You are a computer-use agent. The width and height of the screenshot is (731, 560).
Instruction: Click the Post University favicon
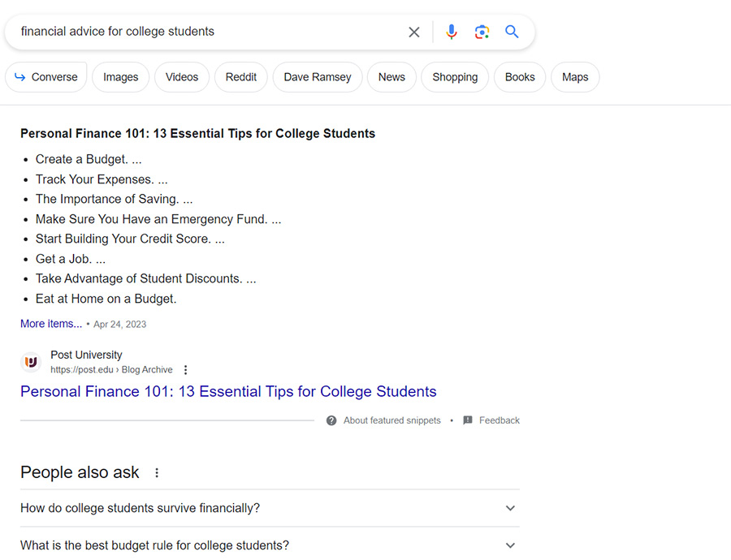(31, 362)
